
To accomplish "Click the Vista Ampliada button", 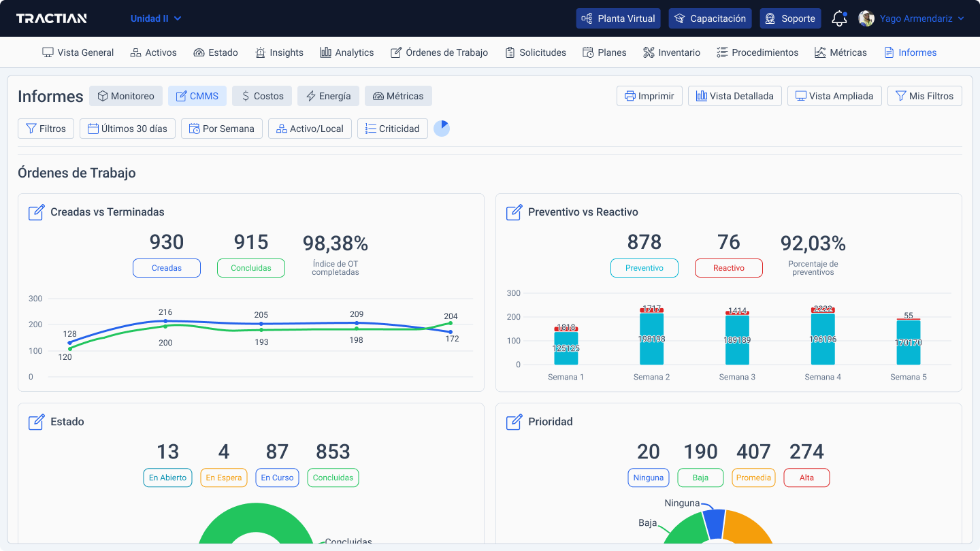I will [x=834, y=96].
